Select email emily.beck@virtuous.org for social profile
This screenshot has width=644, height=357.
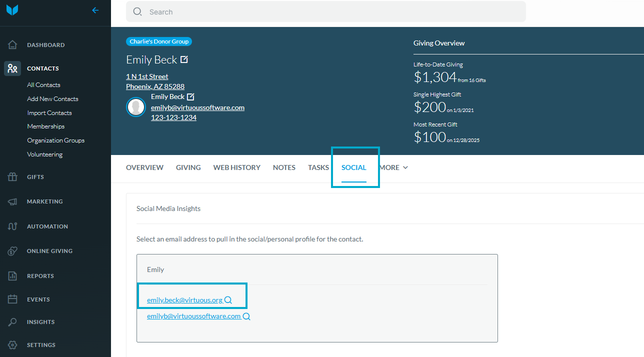pyautogui.click(x=184, y=300)
